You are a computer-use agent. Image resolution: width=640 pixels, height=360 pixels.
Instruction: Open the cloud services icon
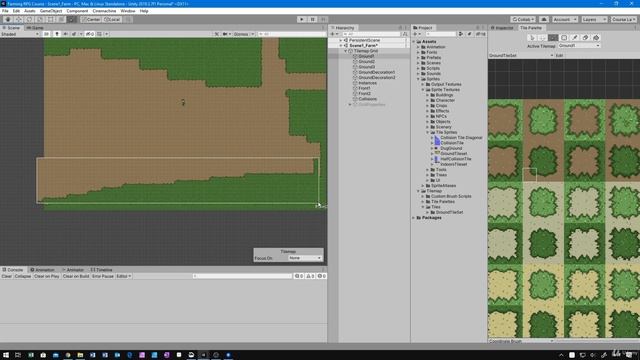(x=544, y=19)
